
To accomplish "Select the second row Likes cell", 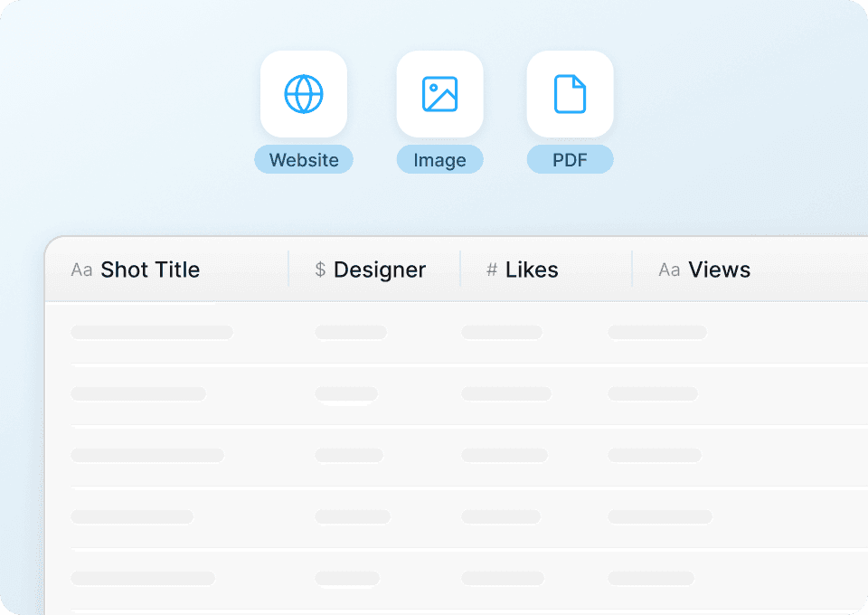I will point(506,394).
